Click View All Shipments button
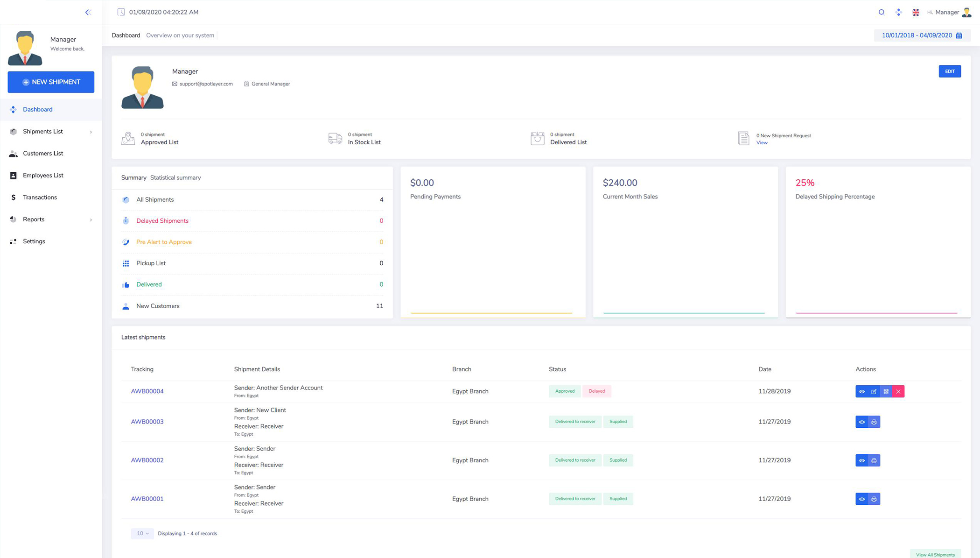 click(935, 554)
